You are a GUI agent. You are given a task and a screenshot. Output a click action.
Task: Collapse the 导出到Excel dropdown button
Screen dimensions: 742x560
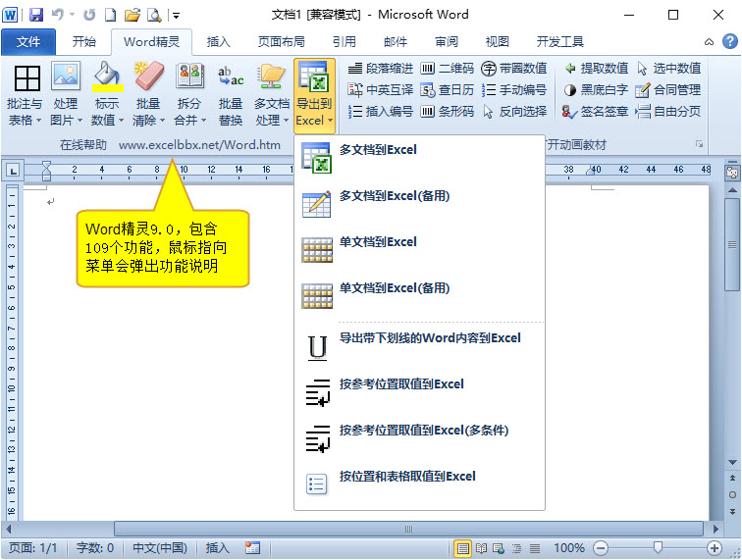314,95
